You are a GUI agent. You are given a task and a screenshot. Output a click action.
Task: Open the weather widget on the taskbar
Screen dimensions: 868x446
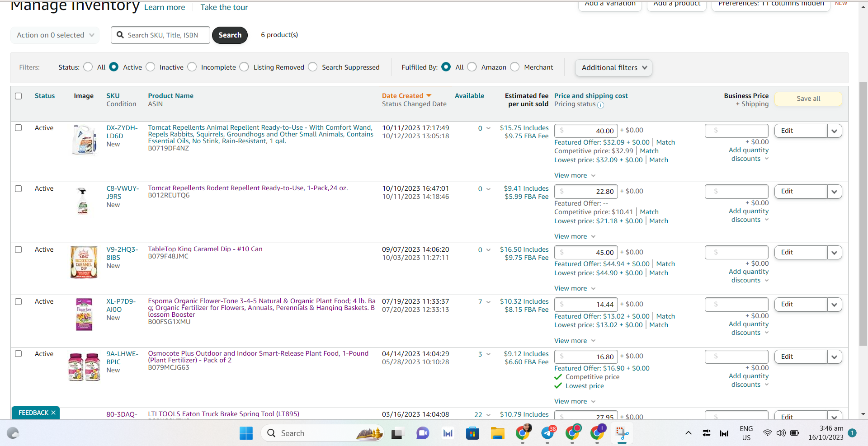click(x=13, y=433)
